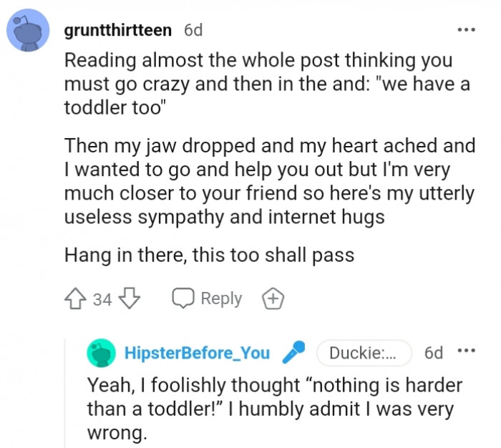Click the reply text starting 'Yeah, I foolishly'
The width and height of the screenshot is (501, 448).
(x=275, y=409)
